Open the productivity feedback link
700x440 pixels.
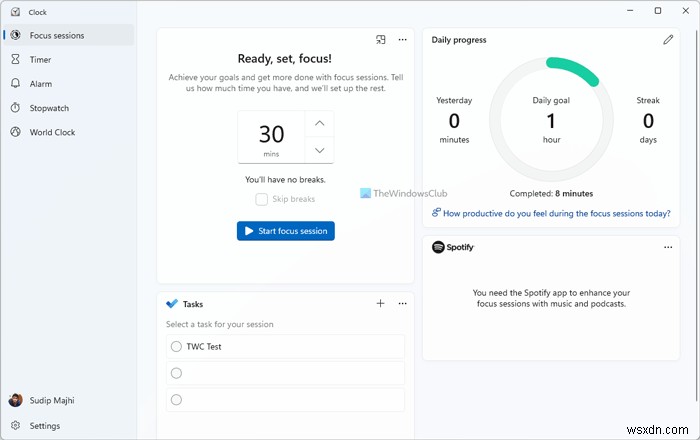point(556,213)
